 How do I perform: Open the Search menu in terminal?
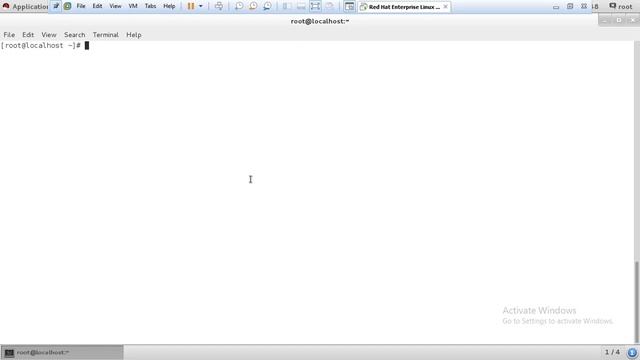click(74, 35)
